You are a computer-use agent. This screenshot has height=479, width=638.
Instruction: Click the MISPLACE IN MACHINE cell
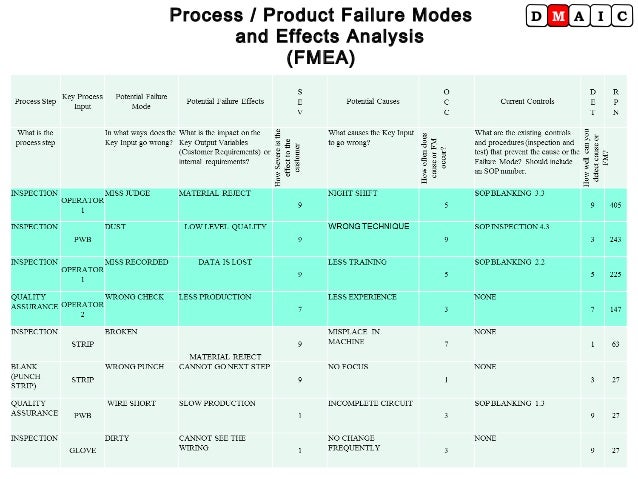click(373, 343)
